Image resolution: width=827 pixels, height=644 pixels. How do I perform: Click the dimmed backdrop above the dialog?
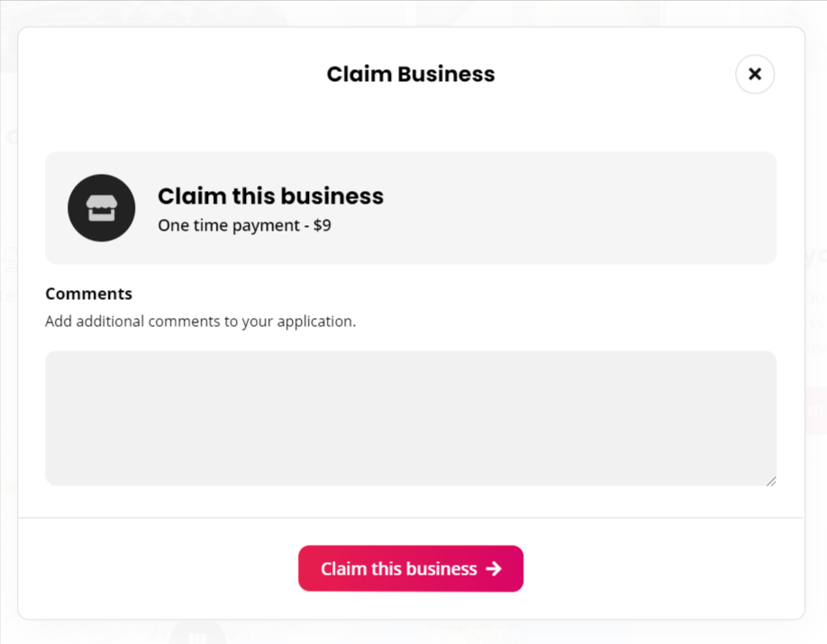[x=412, y=13]
